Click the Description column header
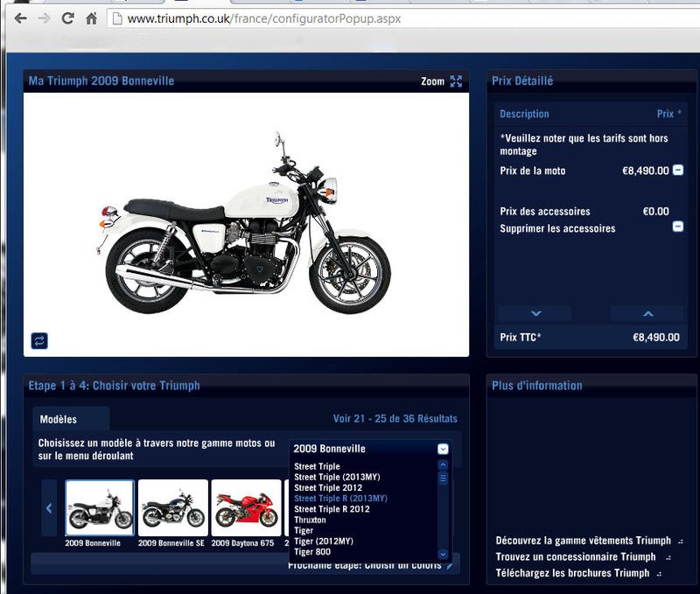700x594 pixels. pyautogui.click(x=524, y=115)
